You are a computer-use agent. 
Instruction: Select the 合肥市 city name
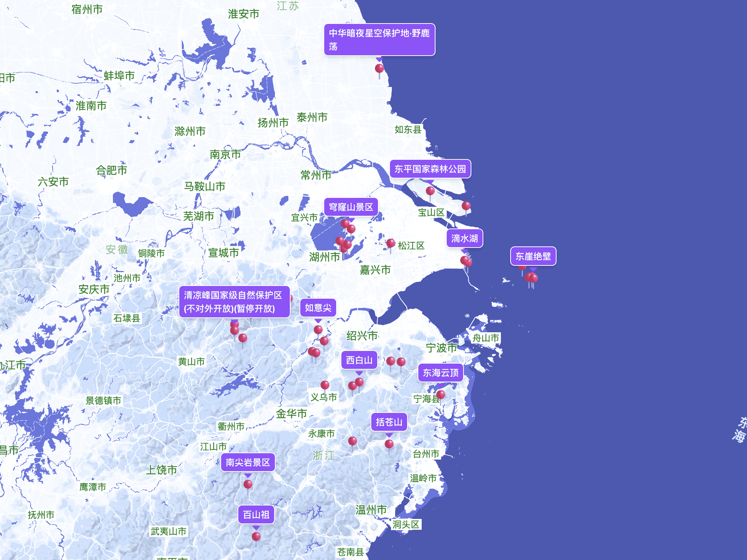pos(112,170)
